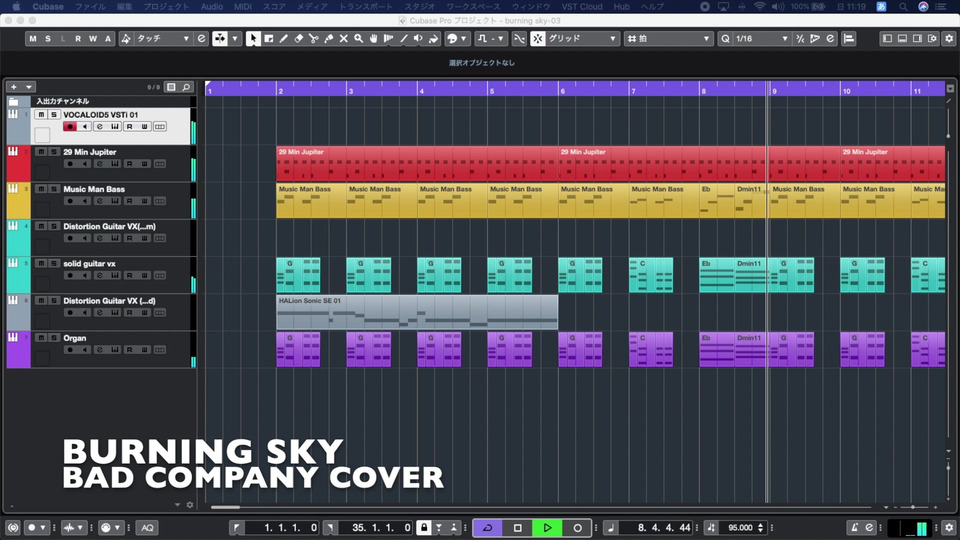The image size is (960, 540).
Task: Open the 1/16 quantize preset dropdown
Action: pos(762,39)
